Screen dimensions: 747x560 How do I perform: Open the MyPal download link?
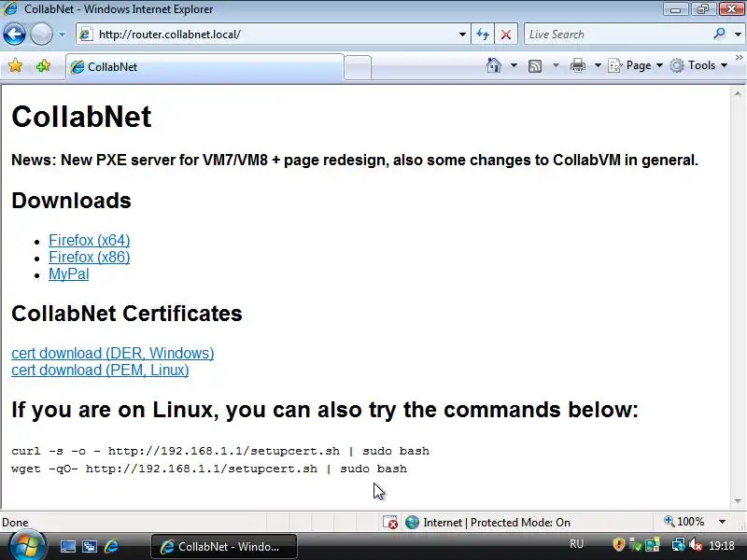point(68,273)
